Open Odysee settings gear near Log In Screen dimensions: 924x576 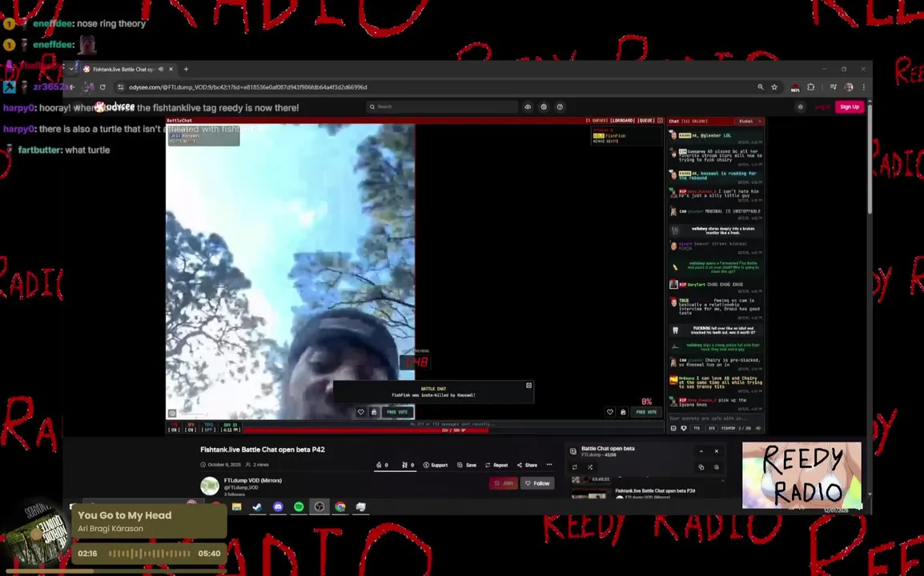point(800,107)
